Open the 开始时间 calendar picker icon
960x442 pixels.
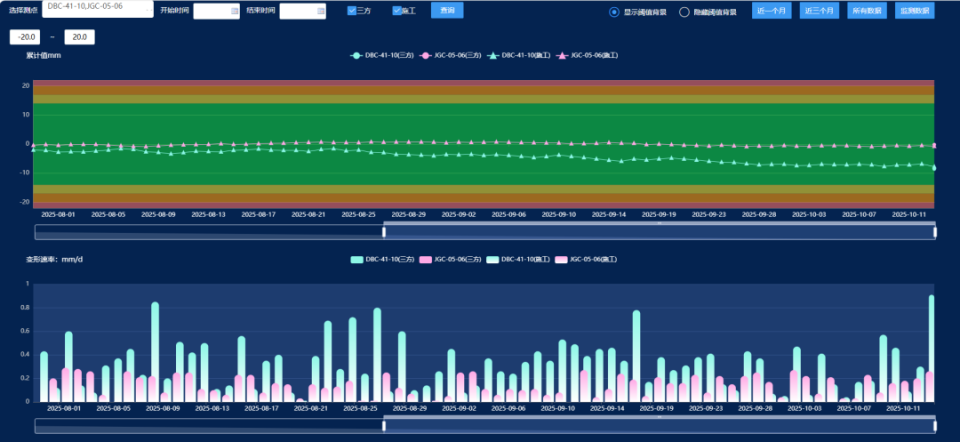(x=234, y=11)
